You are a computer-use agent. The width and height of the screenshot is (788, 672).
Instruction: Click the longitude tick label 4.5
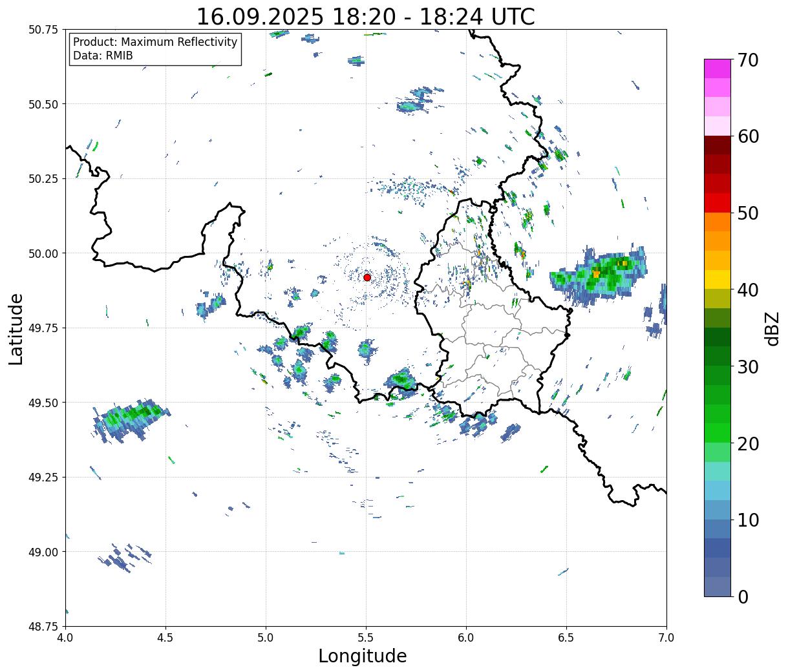click(165, 638)
